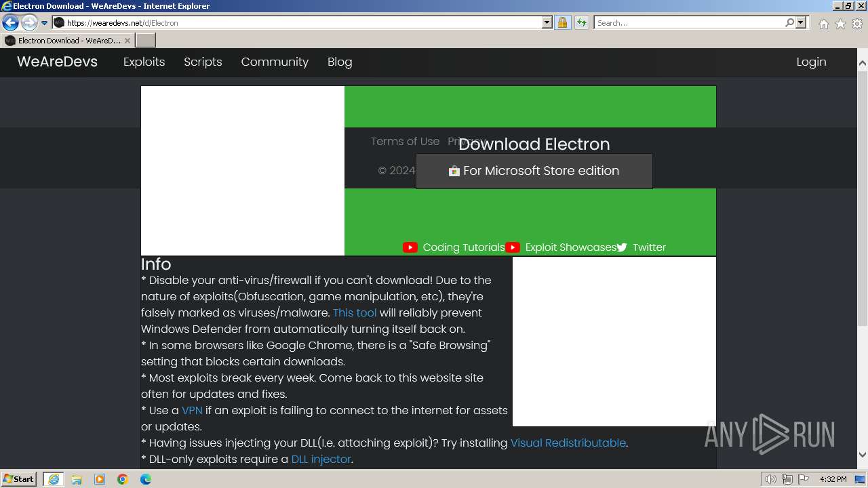Click the Microsoft Store bag icon
Screen dimensions: 868x488
(454, 171)
